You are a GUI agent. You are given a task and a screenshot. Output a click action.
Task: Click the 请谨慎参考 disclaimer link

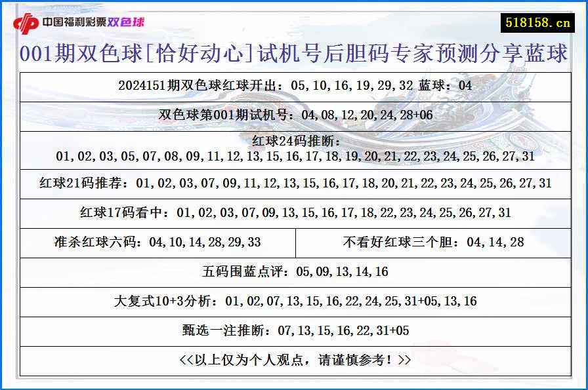(x=294, y=361)
